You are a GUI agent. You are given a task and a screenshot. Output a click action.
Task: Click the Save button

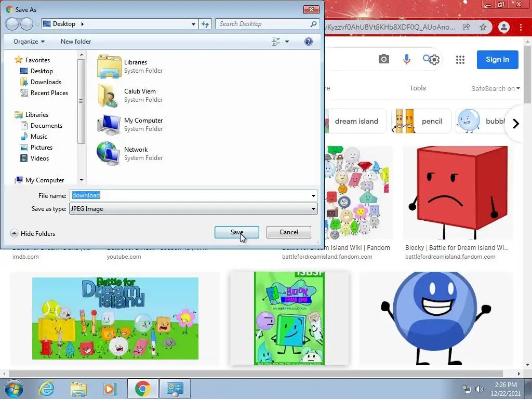(237, 232)
